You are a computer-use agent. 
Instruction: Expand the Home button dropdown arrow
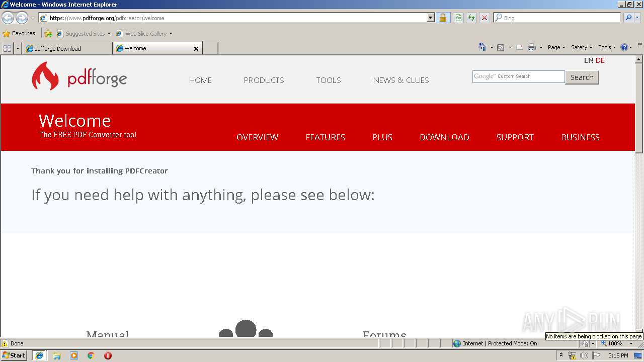(x=492, y=47)
